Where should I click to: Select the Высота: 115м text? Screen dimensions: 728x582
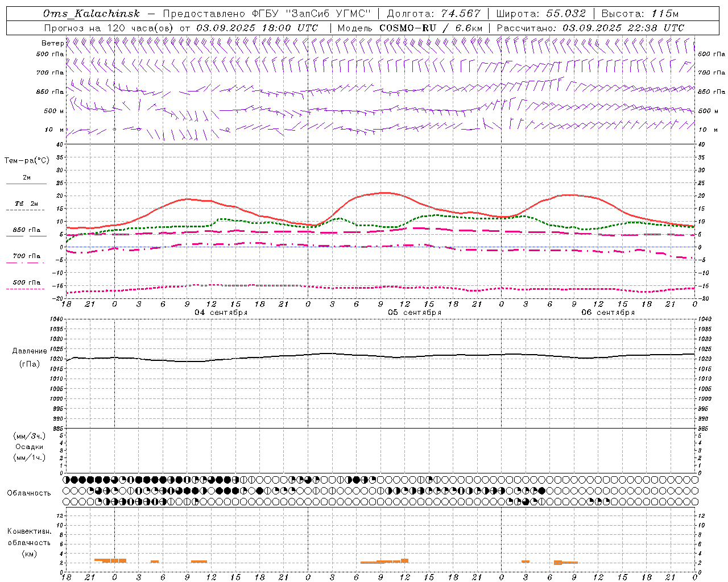point(640,14)
